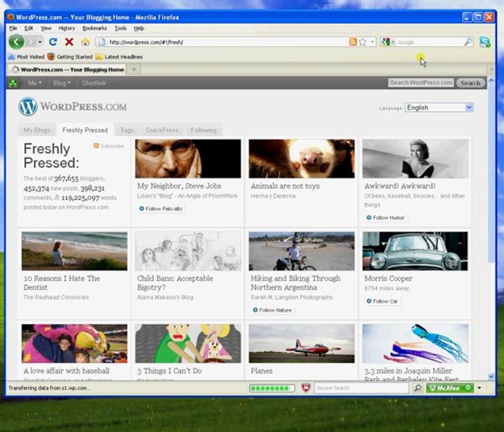Open the Getting Started bookmark
504x432 pixels.
pos(70,57)
